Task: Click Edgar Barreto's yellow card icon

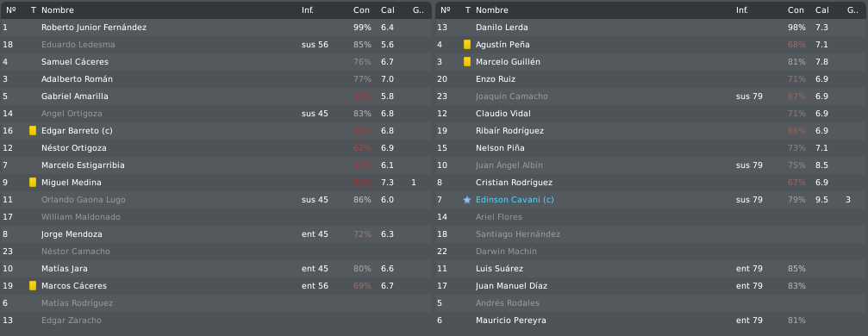Action: tap(33, 131)
